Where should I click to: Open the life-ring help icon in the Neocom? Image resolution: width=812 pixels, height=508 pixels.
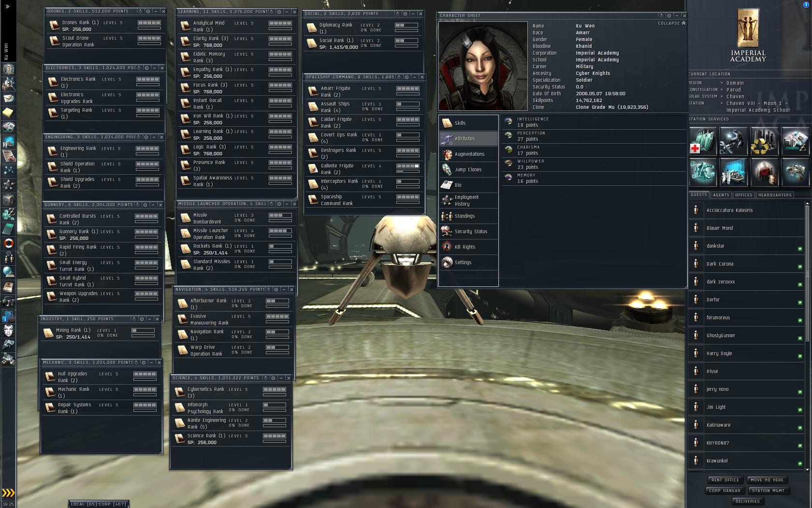tap(8, 243)
